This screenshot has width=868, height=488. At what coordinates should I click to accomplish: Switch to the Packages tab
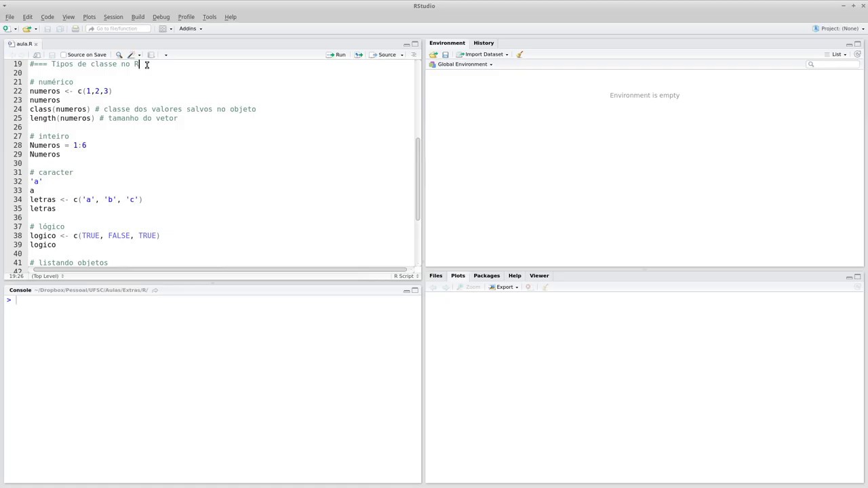486,276
